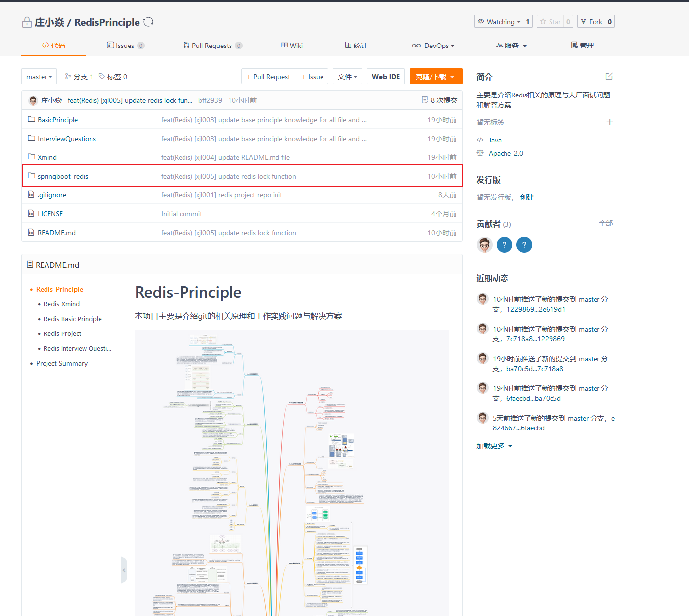
Task: Open commit range ba70c5d...7c718a8
Action: coord(535,369)
